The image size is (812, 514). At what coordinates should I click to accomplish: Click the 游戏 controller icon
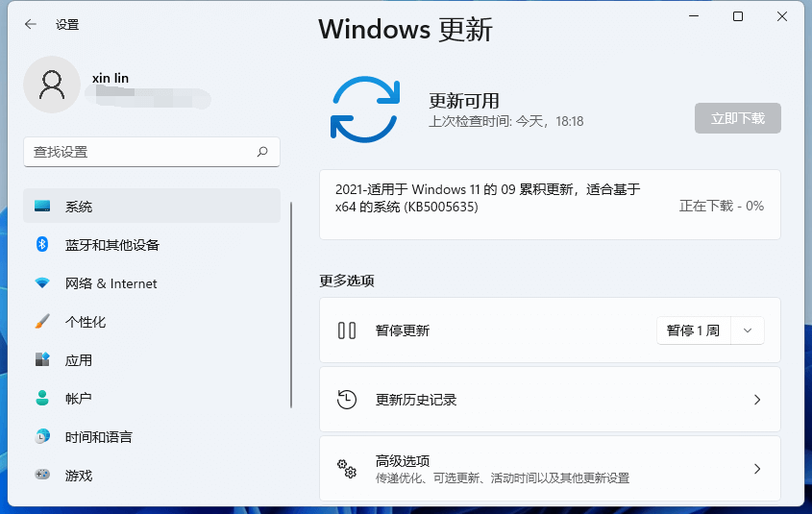42,475
